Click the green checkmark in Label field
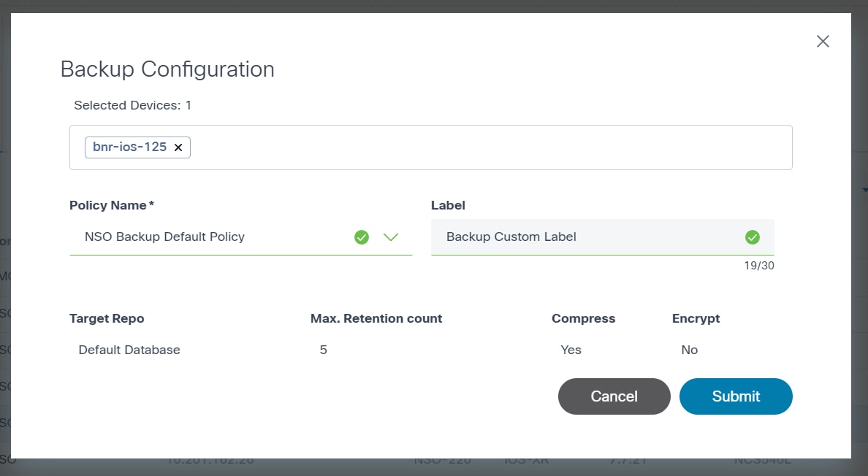This screenshot has width=868, height=476. point(752,237)
